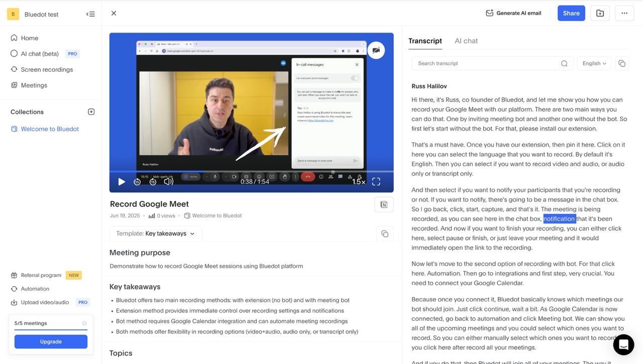643x364 pixels.
Task: Open the chat support bubble
Action: click(x=623, y=345)
